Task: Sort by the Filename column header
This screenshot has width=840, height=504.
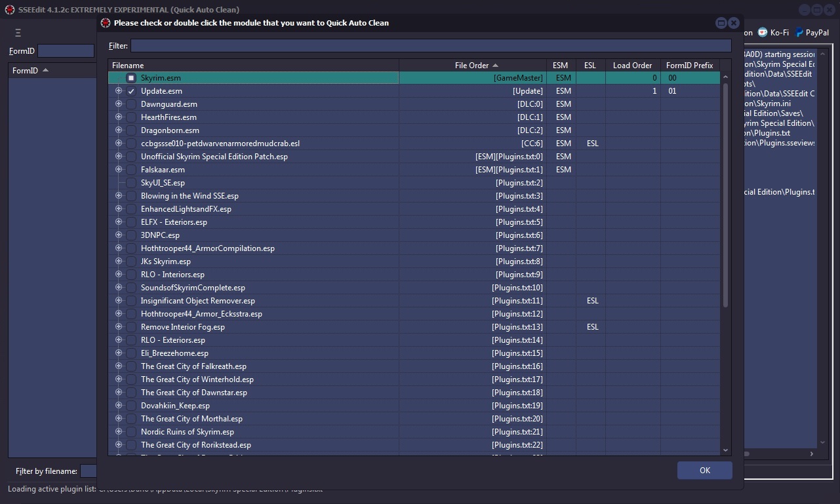Action: point(254,66)
